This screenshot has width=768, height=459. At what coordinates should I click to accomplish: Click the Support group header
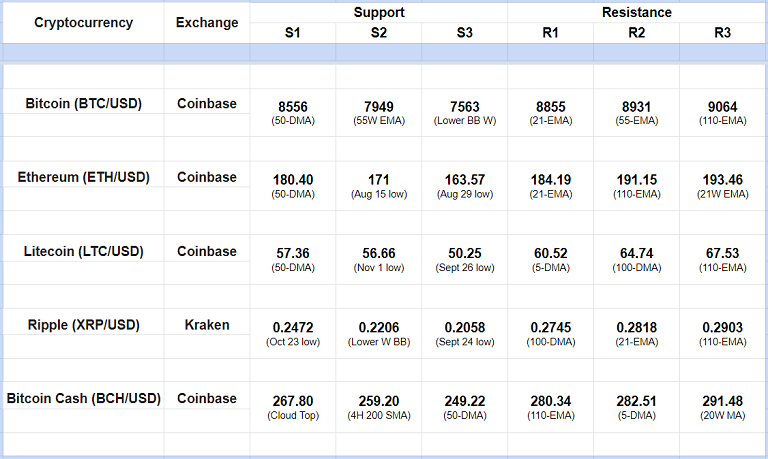(378, 12)
